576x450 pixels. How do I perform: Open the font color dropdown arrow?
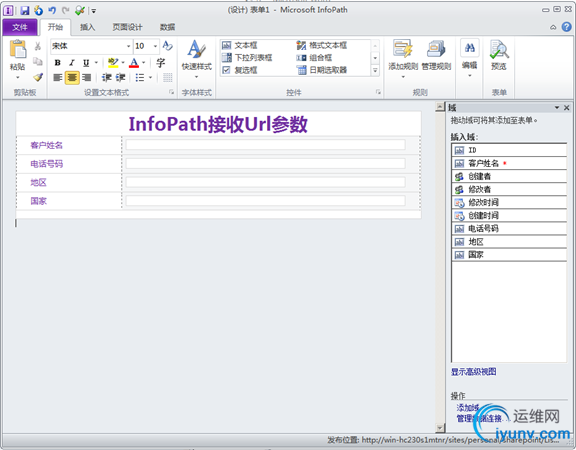coord(144,63)
